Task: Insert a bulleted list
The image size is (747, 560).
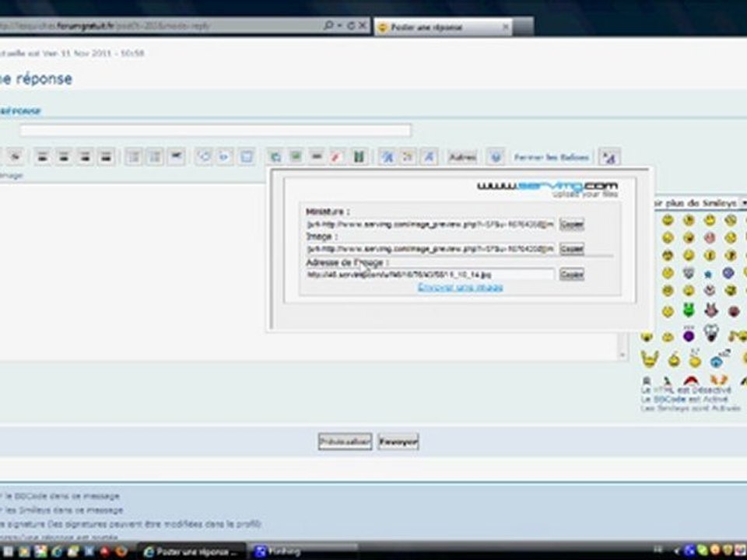Action: click(x=135, y=156)
